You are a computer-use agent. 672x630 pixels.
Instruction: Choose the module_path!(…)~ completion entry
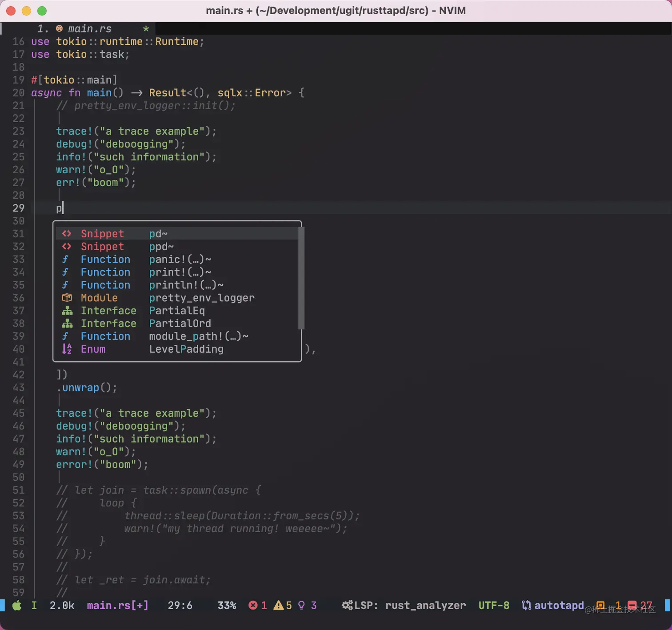click(x=177, y=336)
